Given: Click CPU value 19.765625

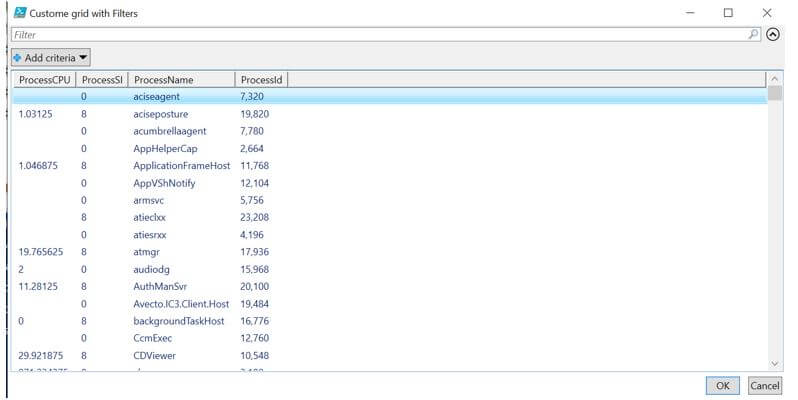Looking at the screenshot, I should pos(41,252).
